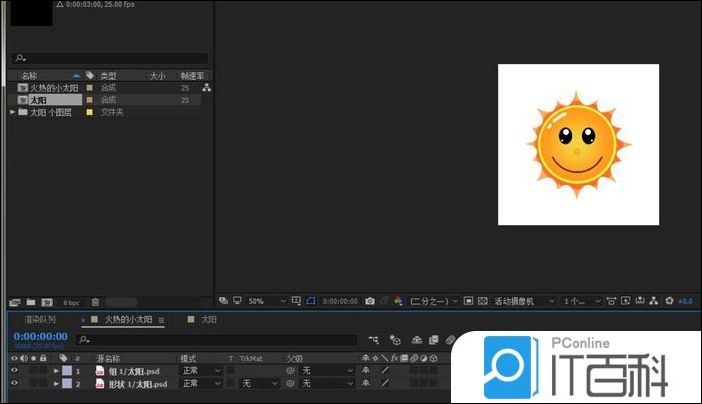Open the 活动摄像机 camera view dropdown
Image resolution: width=702 pixels, height=404 pixels.
[x=521, y=301]
